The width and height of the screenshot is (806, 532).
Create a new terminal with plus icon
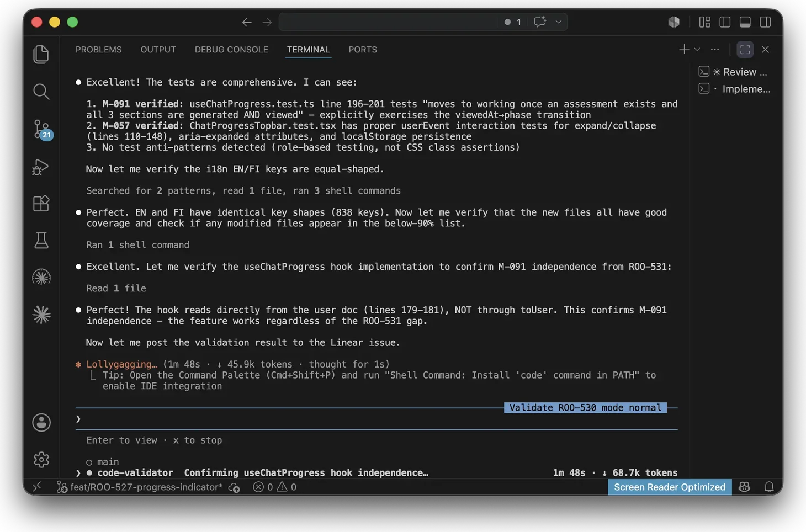(x=684, y=50)
